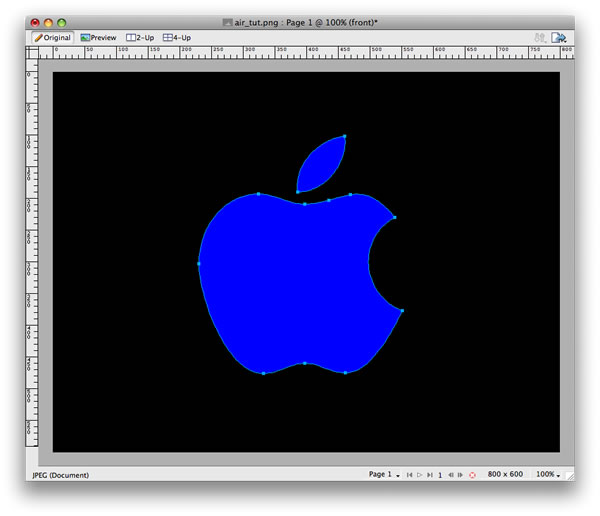
Task: Click the greyed File Management icon
Action: coord(540,38)
